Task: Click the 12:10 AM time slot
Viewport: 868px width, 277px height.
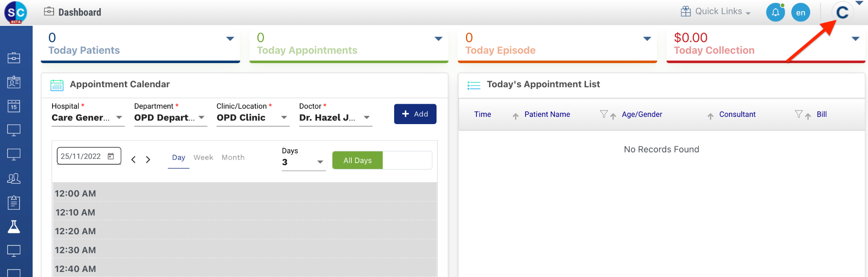Action: pos(244,213)
